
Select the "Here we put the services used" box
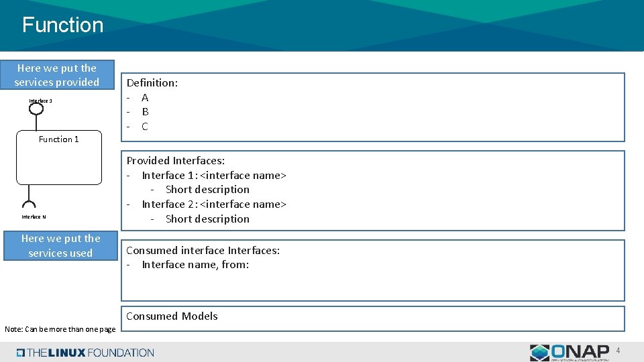point(60,245)
